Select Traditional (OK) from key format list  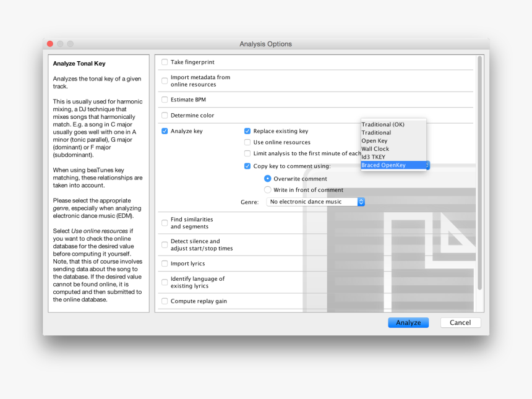(x=383, y=124)
